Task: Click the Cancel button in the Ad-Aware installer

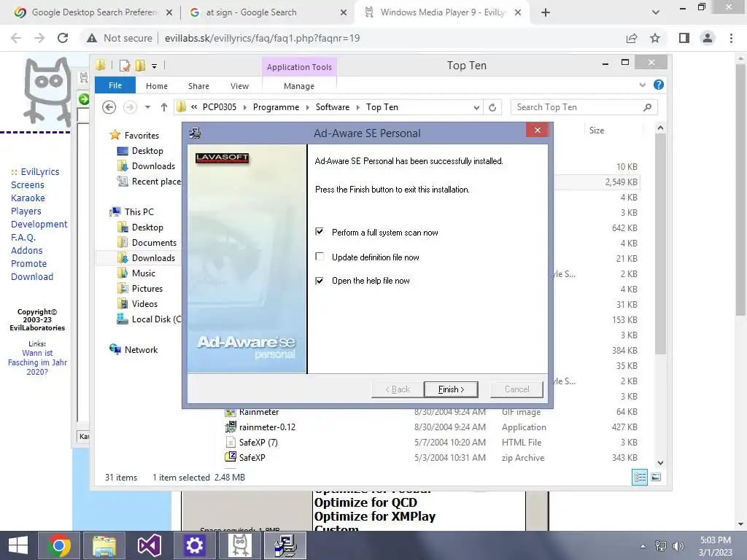Action: coord(516,389)
